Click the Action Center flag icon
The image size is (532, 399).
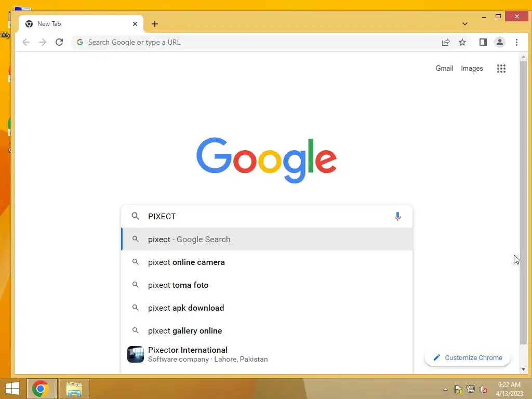click(x=458, y=389)
